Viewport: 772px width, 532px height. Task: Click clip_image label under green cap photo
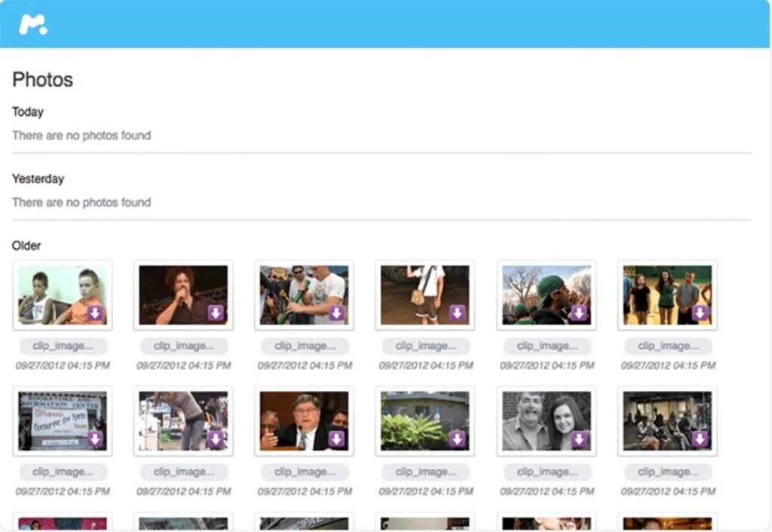[x=547, y=346]
